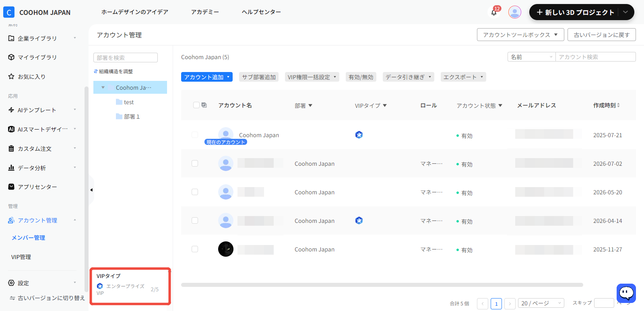
Task: Go to page 1 in pagination
Action: click(496, 303)
